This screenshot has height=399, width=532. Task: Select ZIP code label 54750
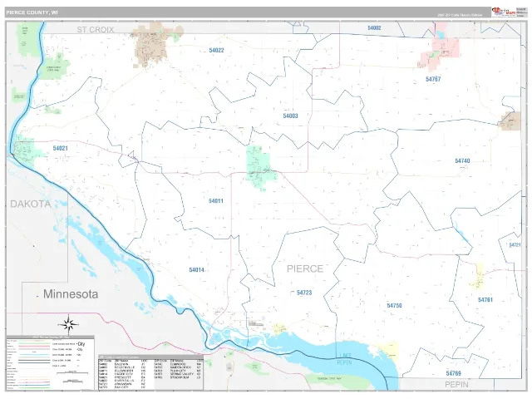coord(394,306)
